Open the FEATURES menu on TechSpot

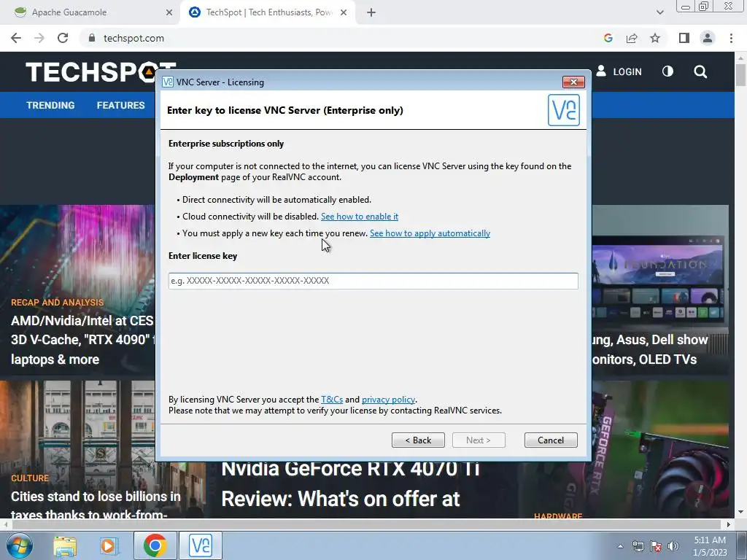click(120, 105)
